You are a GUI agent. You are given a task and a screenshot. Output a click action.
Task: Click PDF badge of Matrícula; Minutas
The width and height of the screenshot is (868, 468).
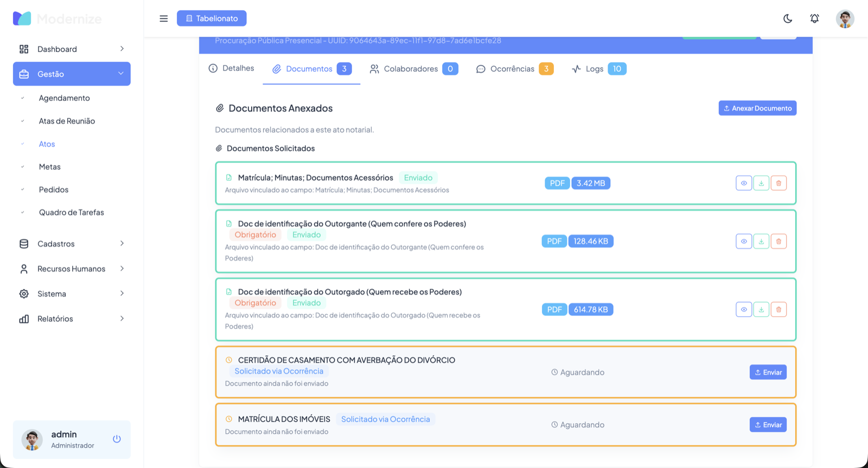pos(557,183)
